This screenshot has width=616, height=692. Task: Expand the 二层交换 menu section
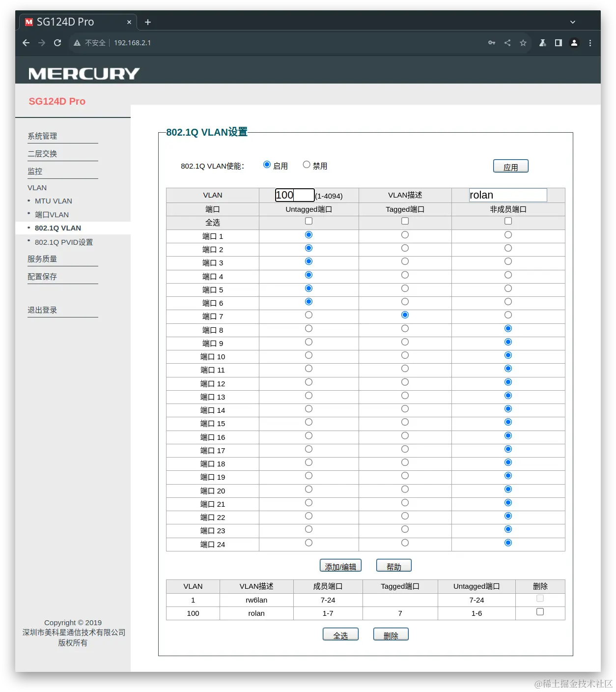coord(42,153)
